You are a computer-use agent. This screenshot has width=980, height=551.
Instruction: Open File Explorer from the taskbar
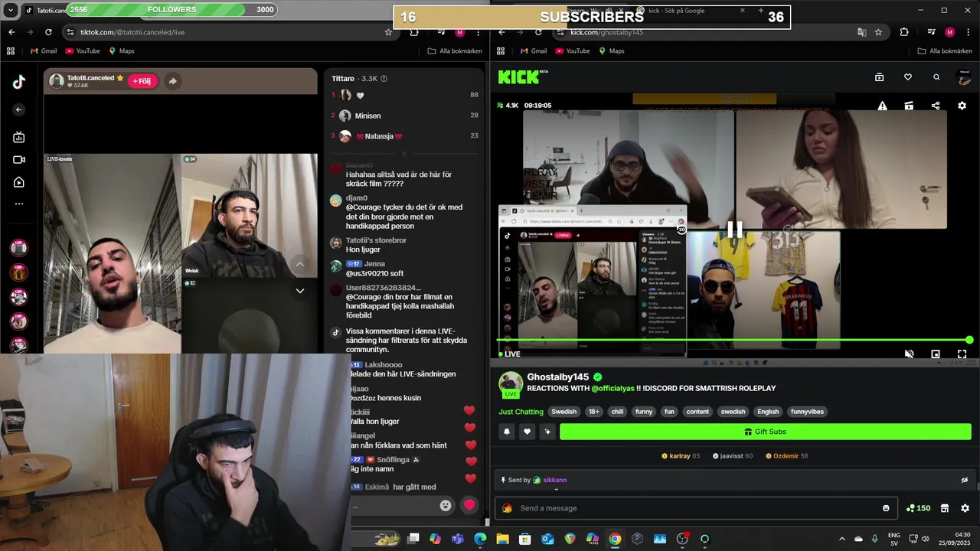tap(503, 539)
